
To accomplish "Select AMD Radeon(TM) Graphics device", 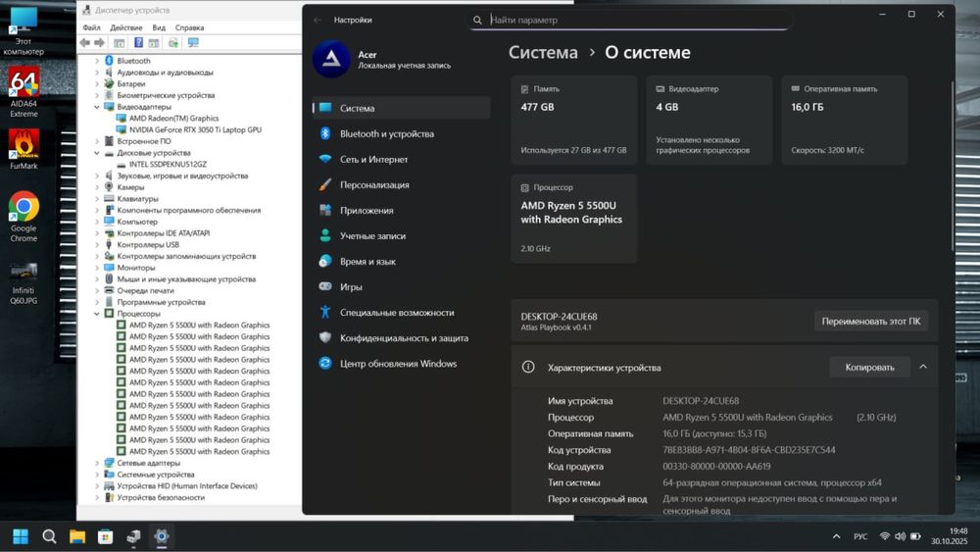I will [173, 119].
